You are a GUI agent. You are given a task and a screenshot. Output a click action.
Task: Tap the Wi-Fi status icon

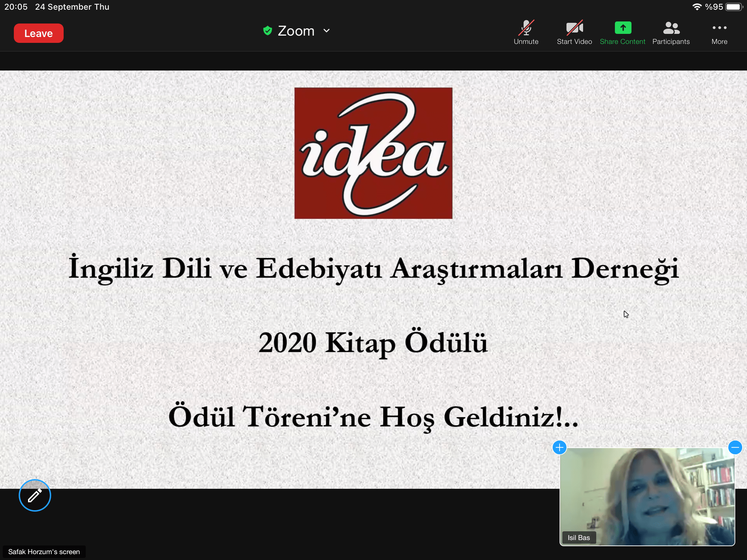[x=697, y=7]
